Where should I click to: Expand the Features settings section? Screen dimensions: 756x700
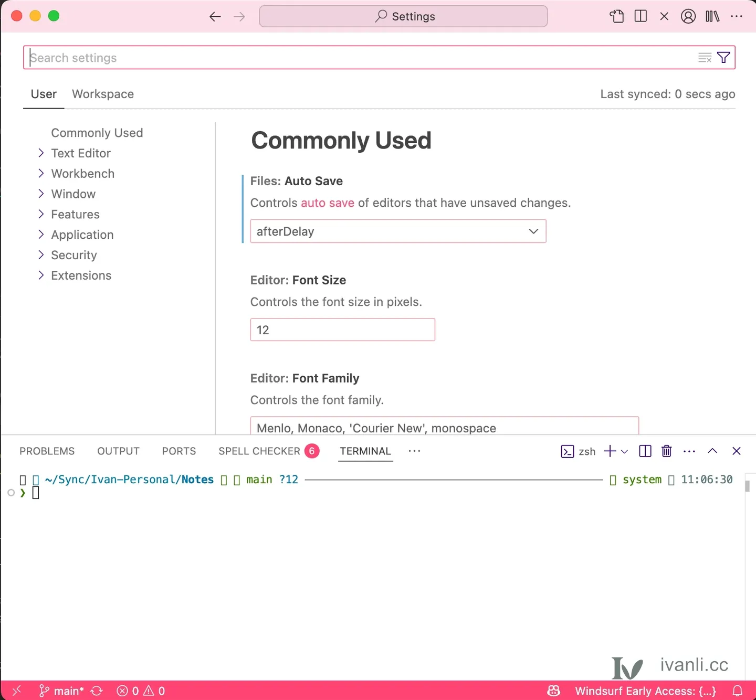click(75, 215)
